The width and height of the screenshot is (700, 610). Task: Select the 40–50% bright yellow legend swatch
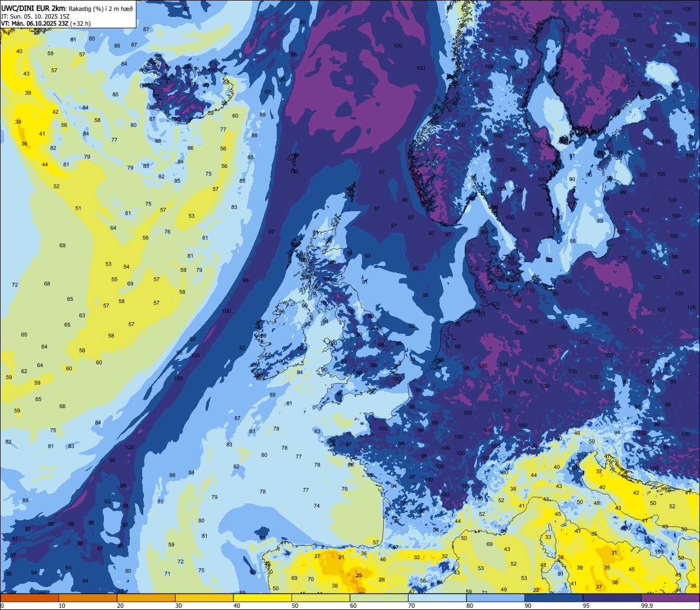point(262,598)
